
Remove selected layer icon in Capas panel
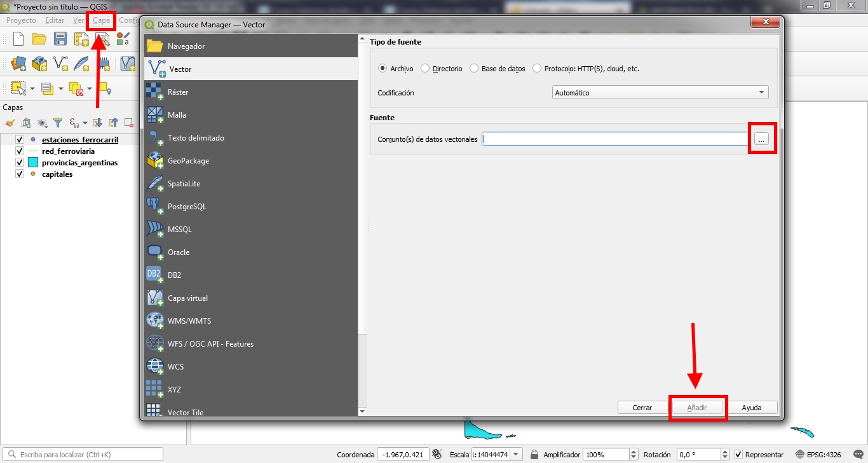tap(128, 123)
